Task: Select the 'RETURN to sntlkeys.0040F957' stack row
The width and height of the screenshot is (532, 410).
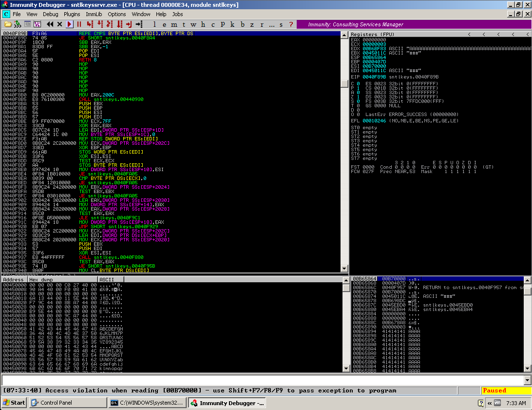Action: click(x=437, y=288)
